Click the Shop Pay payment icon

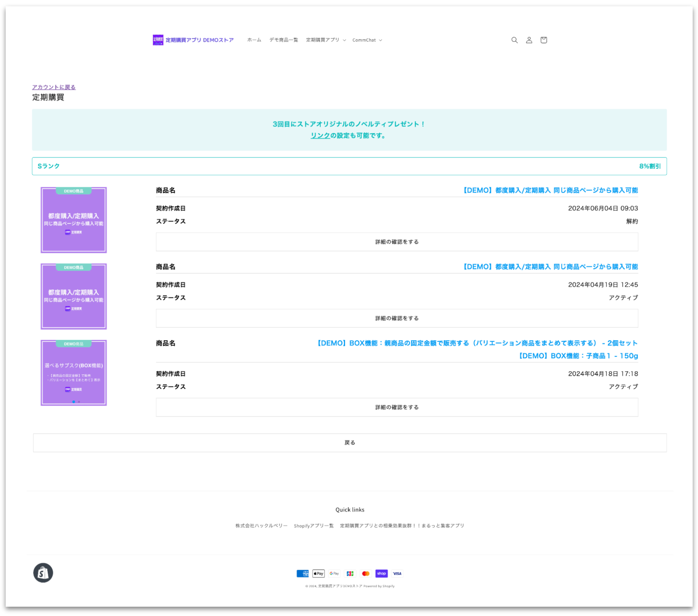(x=381, y=573)
